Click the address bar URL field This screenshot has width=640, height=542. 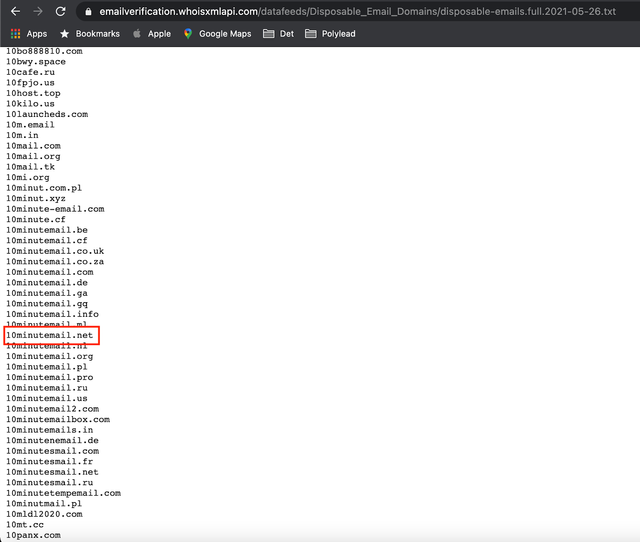[x=357, y=11]
